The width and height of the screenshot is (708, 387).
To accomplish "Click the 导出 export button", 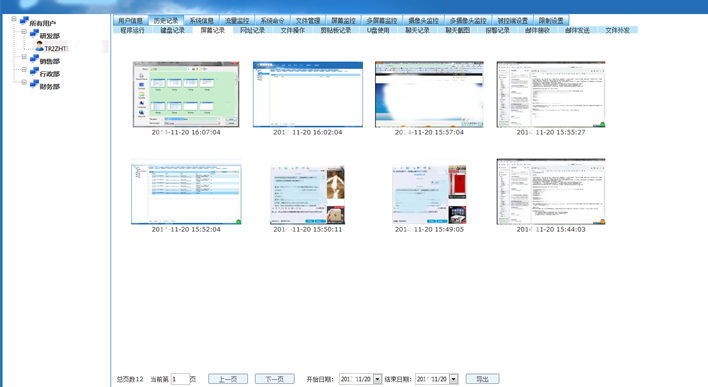I will pyautogui.click(x=482, y=379).
